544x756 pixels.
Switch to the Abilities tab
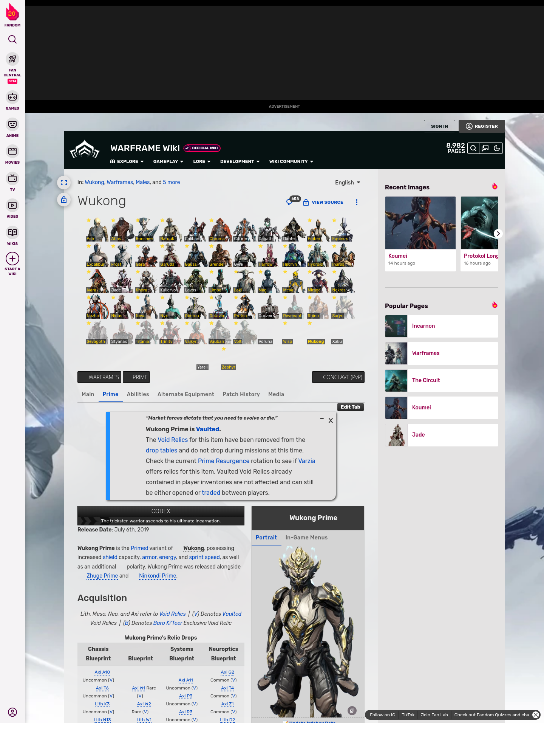pyautogui.click(x=138, y=394)
